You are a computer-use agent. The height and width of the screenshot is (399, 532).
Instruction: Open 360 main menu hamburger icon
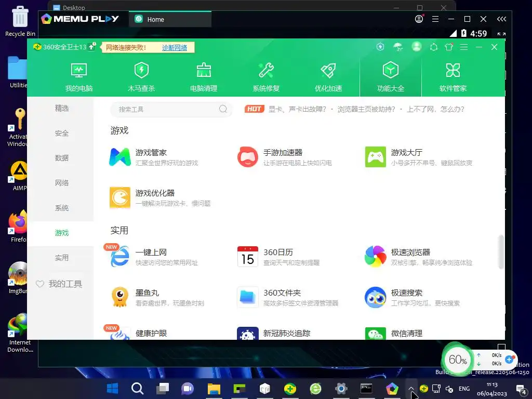point(464,47)
